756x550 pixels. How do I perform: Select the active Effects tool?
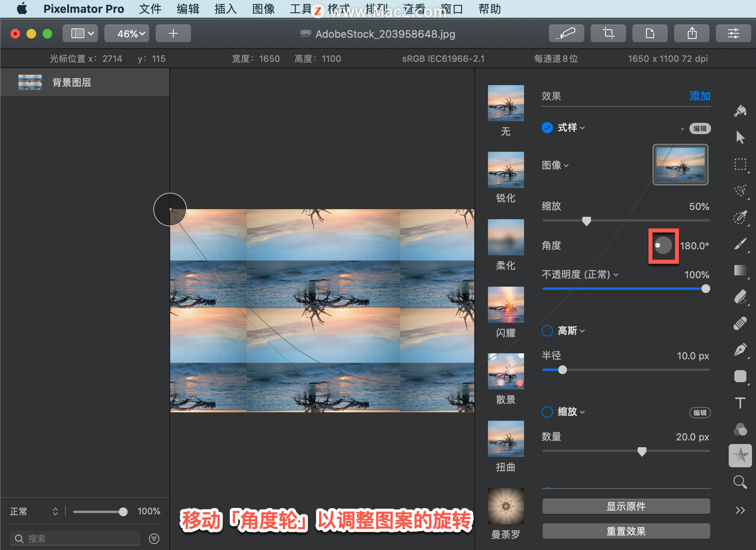pos(740,456)
